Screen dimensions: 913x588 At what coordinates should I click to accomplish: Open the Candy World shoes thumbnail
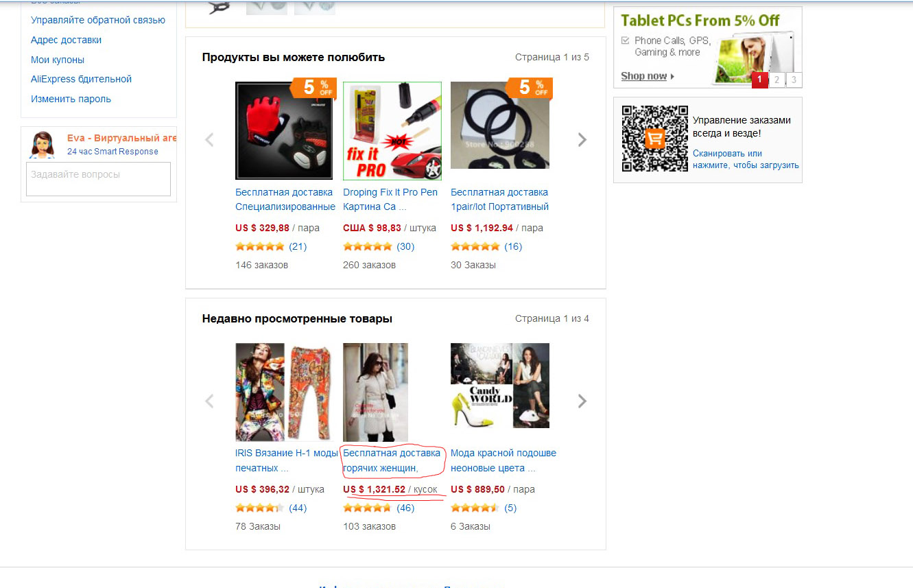pyautogui.click(x=500, y=386)
